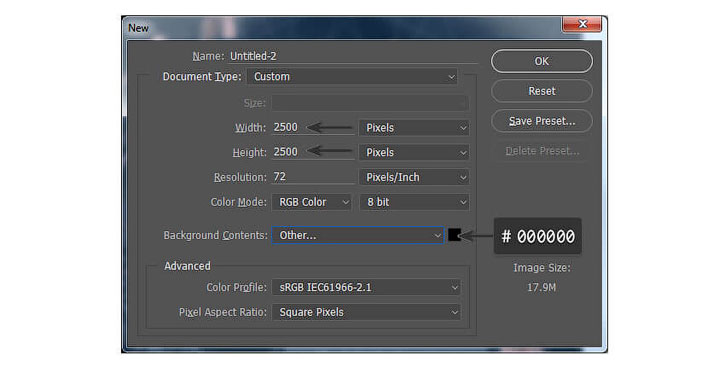Image resolution: width=725 pixels, height=367 pixels.
Task: Open the Width units dropdown
Action: click(x=414, y=128)
